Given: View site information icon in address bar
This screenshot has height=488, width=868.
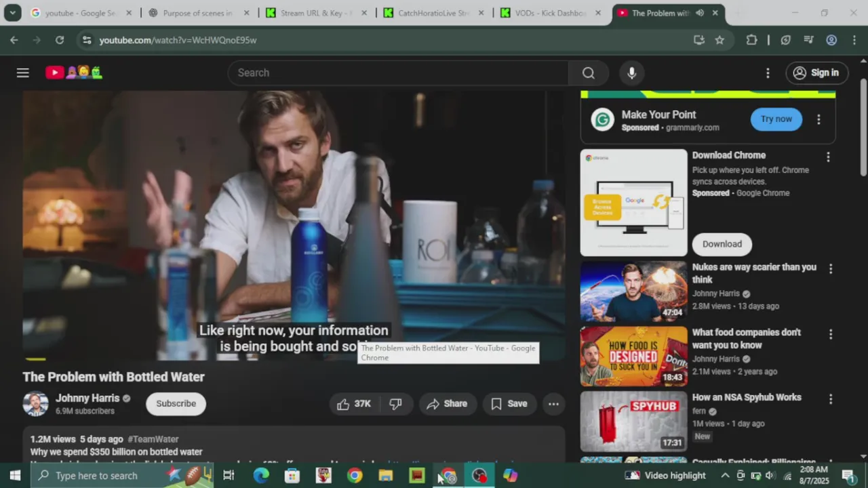Looking at the screenshot, I should coord(86,40).
